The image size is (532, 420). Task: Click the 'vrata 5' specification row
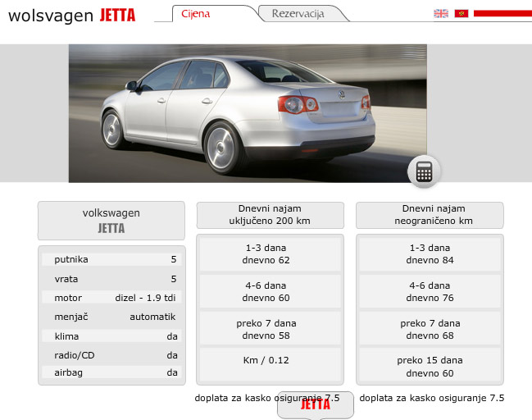pos(111,279)
